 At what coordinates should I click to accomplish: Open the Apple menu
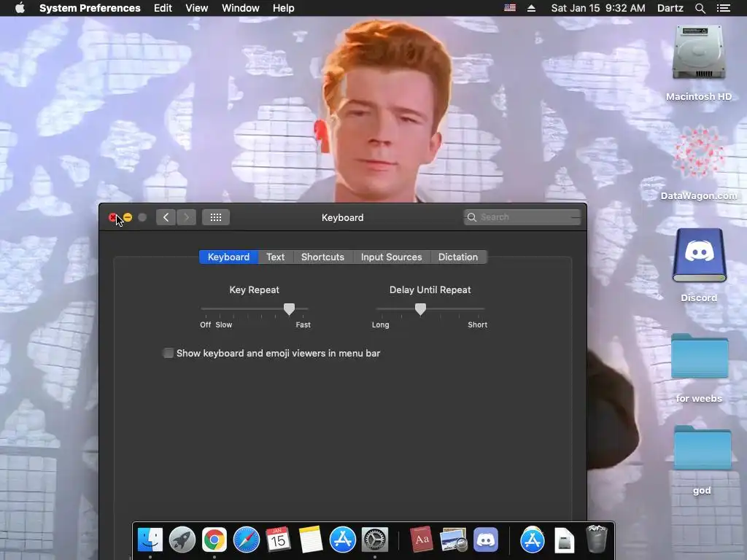pos(20,8)
